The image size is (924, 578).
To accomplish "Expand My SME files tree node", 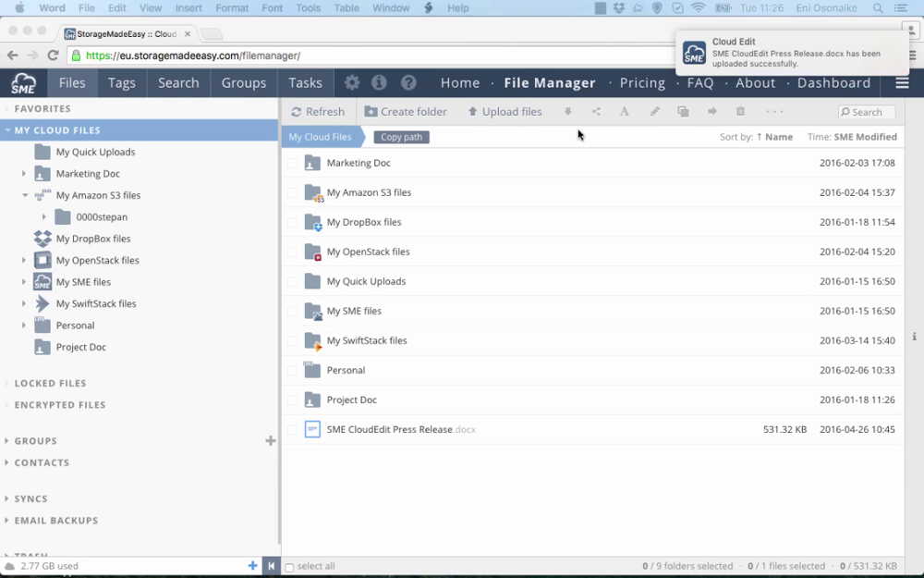I will (24, 282).
